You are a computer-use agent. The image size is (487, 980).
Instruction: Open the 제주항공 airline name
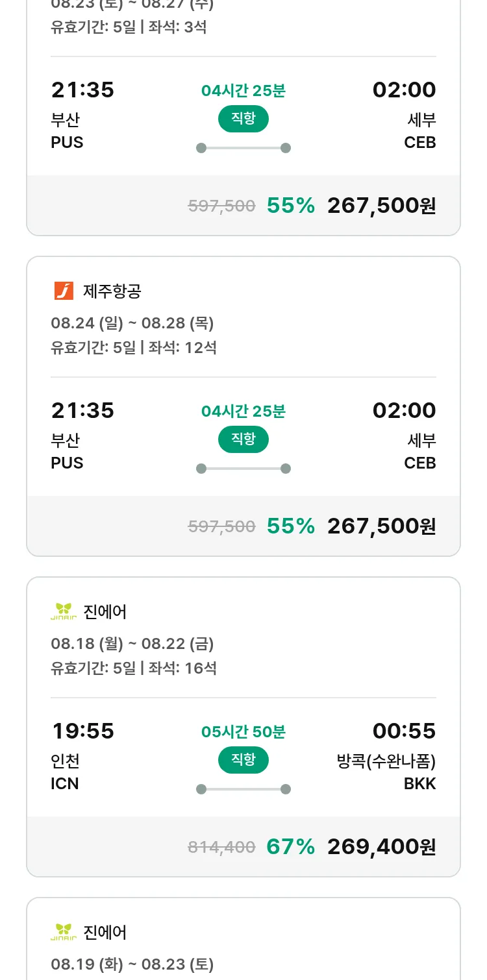[112, 291]
